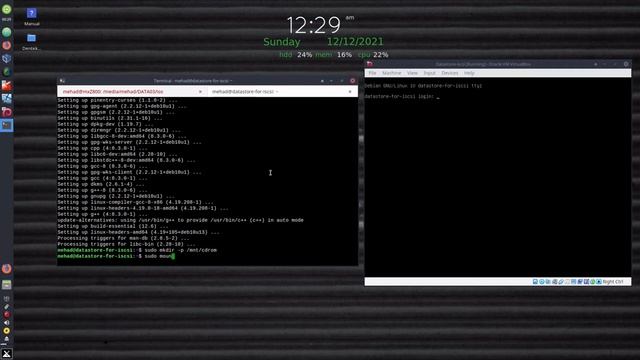Click Right Ctrl host key label
The height and width of the screenshot is (360, 640).
coord(613,282)
